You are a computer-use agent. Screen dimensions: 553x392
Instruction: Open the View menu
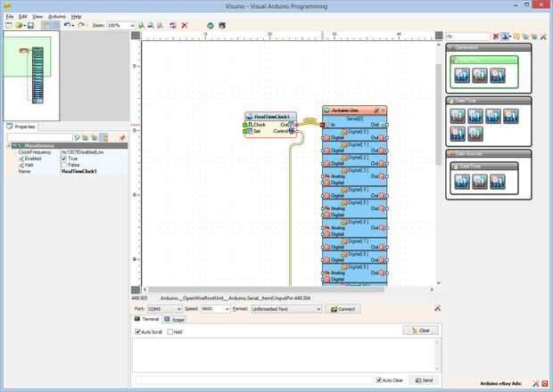[37, 16]
